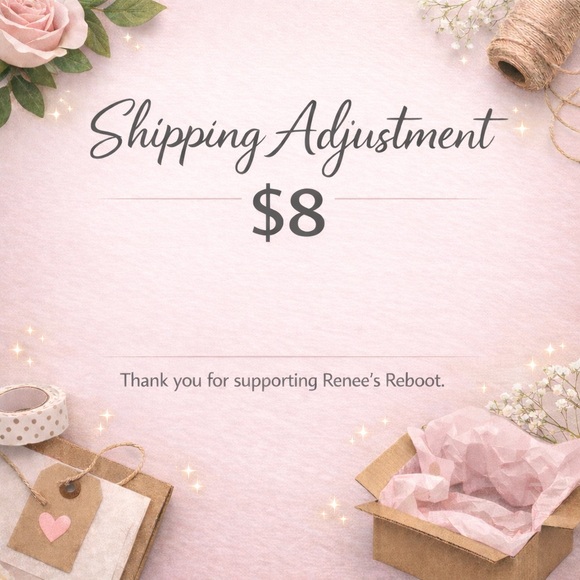This screenshot has height=580, width=580.
Task: Click the 'Shipping Adjustment' script heading
Action: click(296, 137)
